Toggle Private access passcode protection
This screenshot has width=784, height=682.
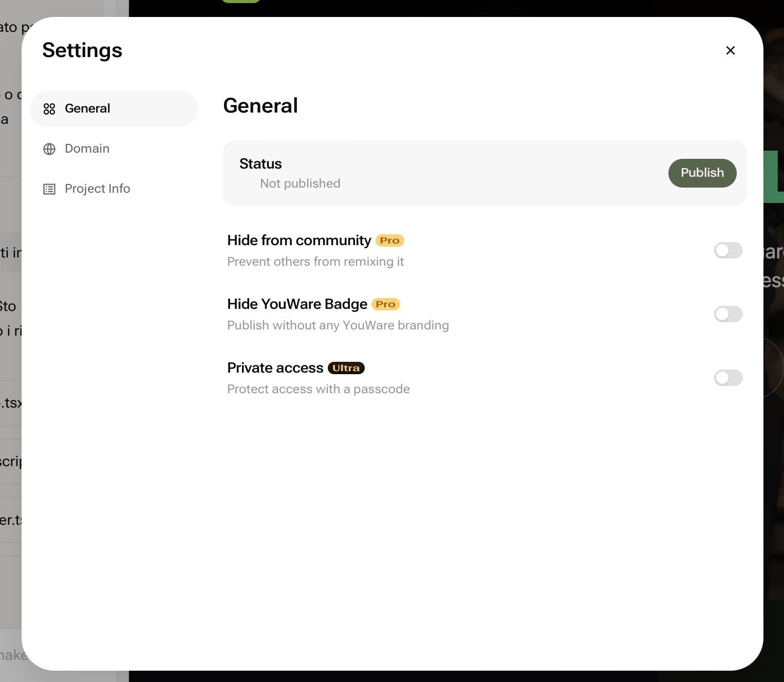point(728,378)
